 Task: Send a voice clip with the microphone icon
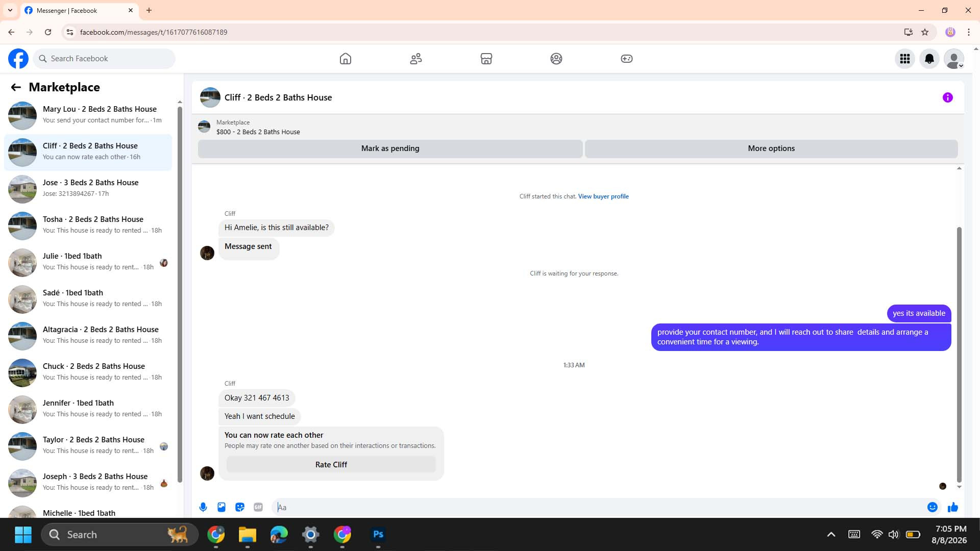(x=203, y=507)
